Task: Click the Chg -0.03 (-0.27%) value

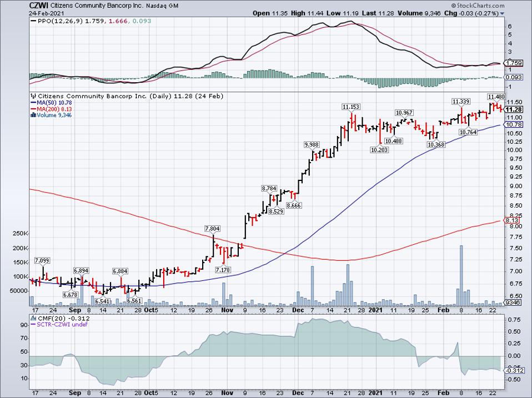Action: tap(471, 13)
